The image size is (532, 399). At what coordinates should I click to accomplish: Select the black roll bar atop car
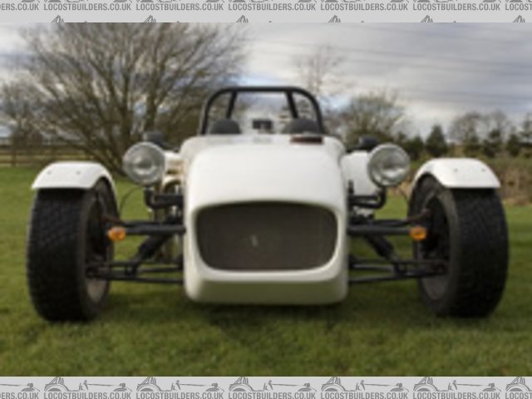coord(262,91)
